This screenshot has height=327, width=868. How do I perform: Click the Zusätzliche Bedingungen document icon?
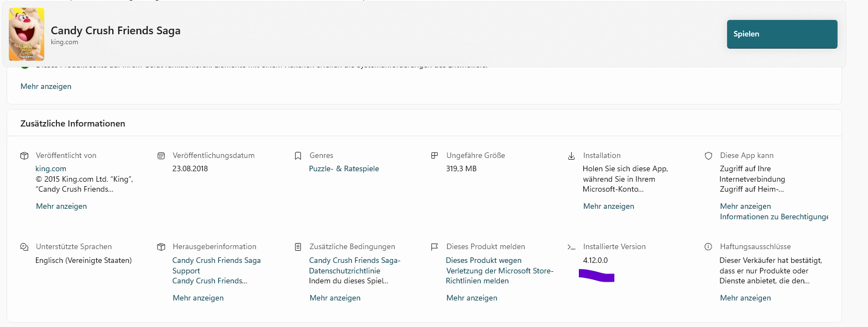click(298, 247)
